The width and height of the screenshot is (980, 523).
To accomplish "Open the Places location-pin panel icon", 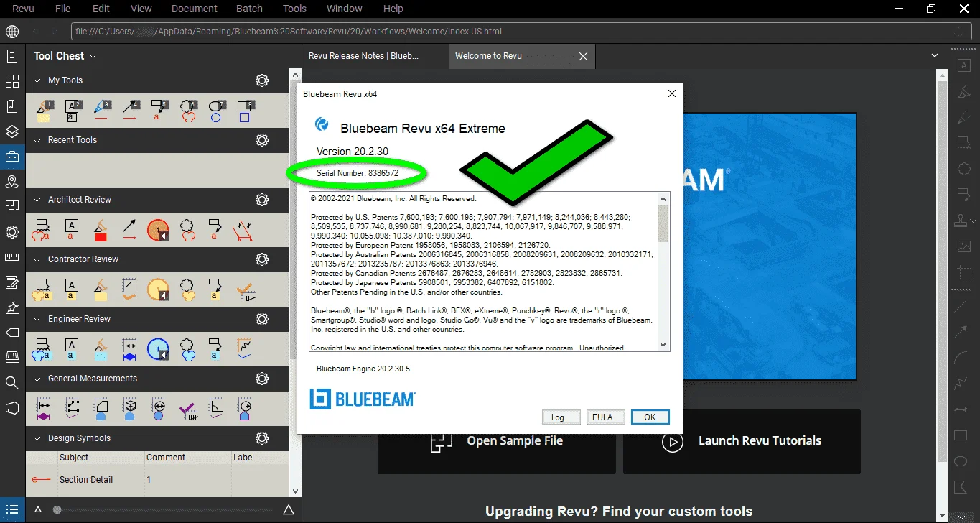I will tap(11, 182).
